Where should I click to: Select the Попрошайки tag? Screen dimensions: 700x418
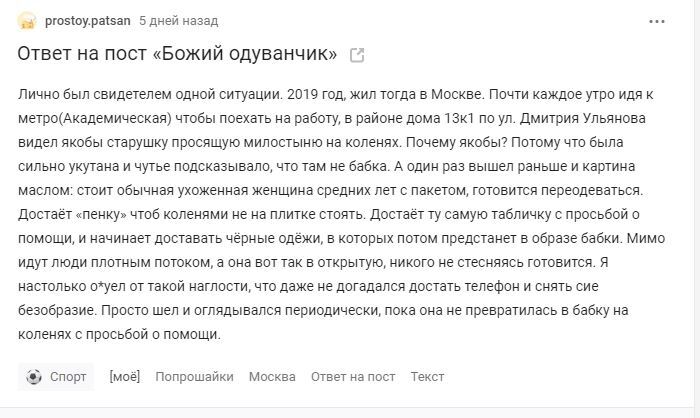[x=194, y=377]
